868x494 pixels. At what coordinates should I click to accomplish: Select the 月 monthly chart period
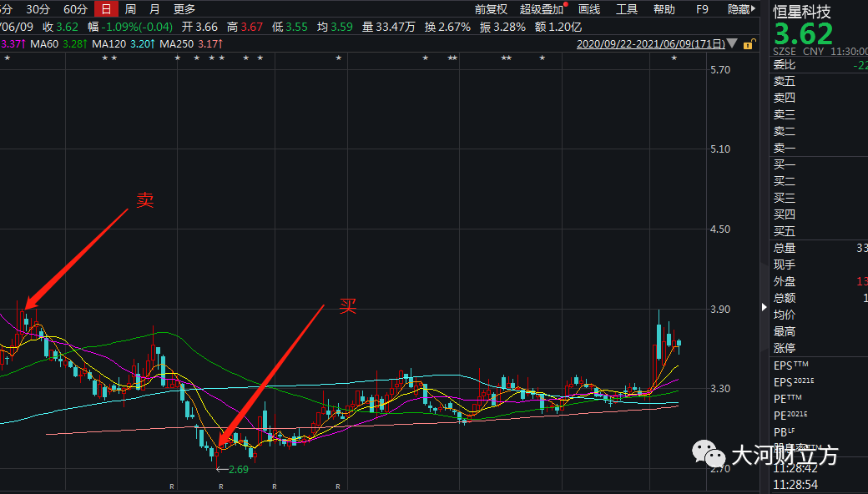[x=154, y=9]
